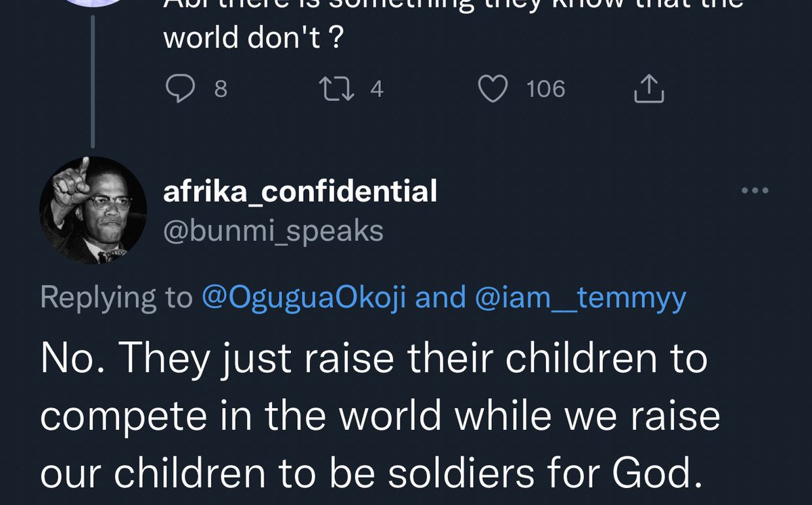
Task: Like the tweet with the heart icon
Action: [493, 89]
